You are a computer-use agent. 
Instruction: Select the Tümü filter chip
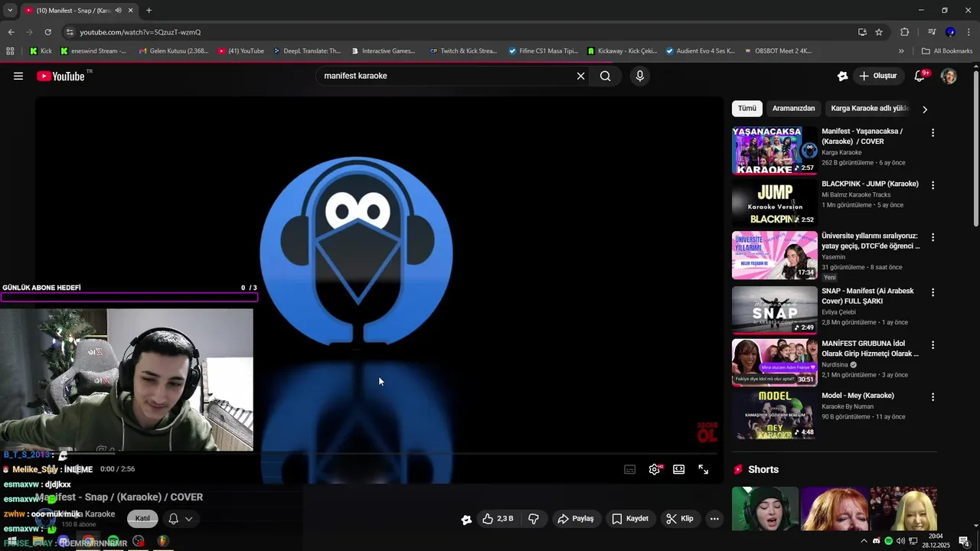pos(746,109)
